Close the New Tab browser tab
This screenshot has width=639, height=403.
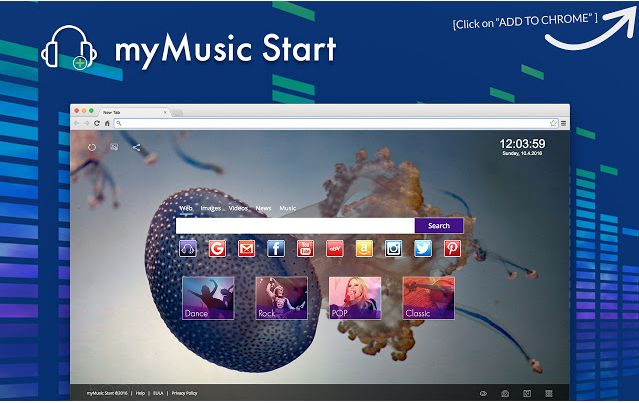[165, 112]
